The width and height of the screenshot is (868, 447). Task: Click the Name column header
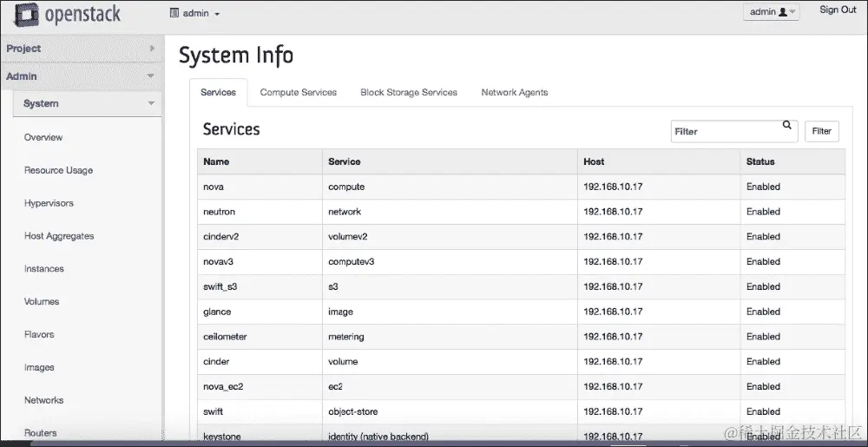click(260, 161)
